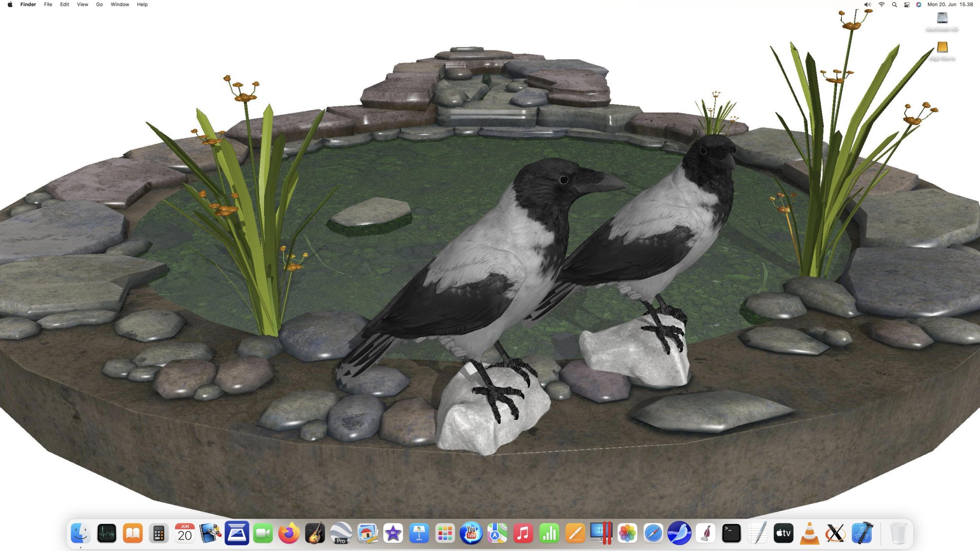
Task: Open GarageBand from the Dock
Action: (315, 533)
